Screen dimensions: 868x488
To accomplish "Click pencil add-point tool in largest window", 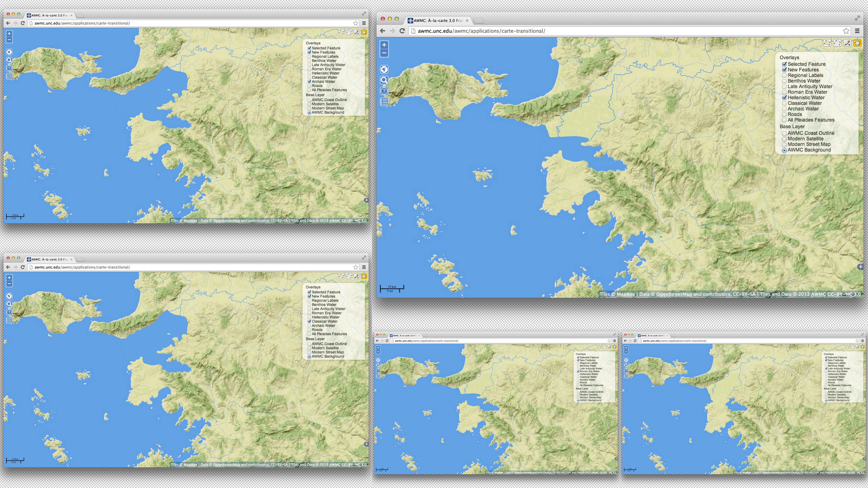I will tap(847, 43).
